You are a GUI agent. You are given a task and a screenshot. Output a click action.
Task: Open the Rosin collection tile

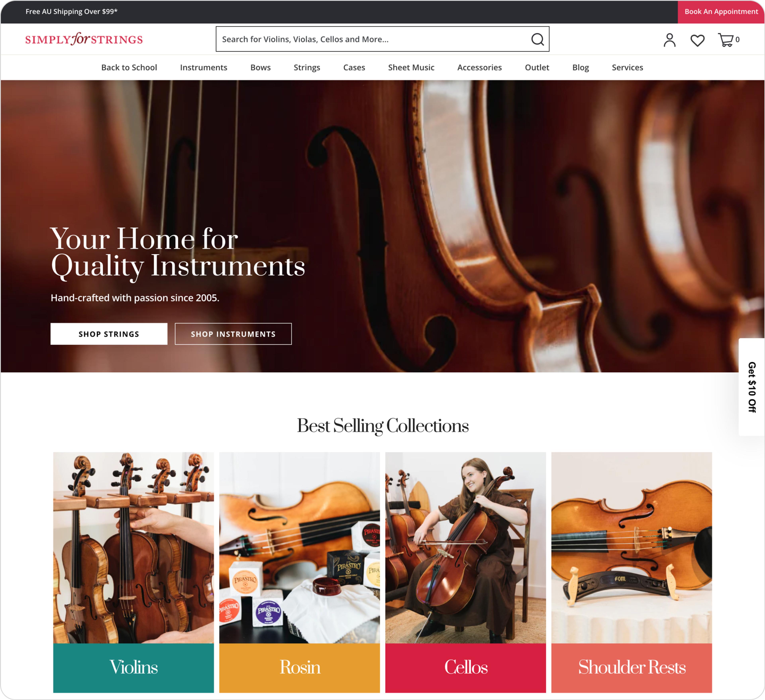(299, 572)
